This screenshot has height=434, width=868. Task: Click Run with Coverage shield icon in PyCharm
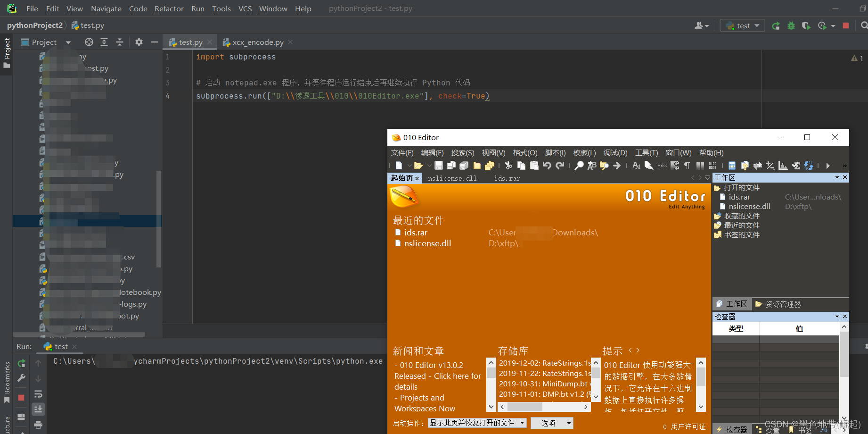click(806, 26)
